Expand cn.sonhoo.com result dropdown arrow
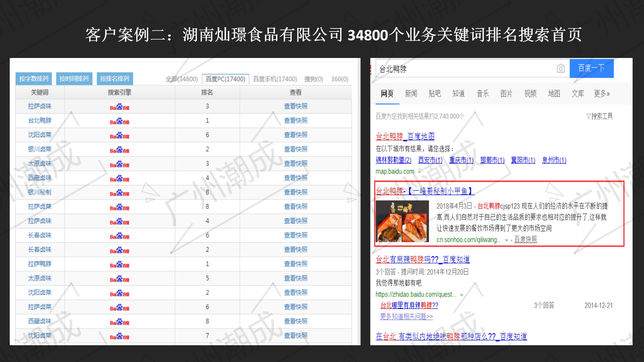 pyautogui.click(x=506, y=240)
